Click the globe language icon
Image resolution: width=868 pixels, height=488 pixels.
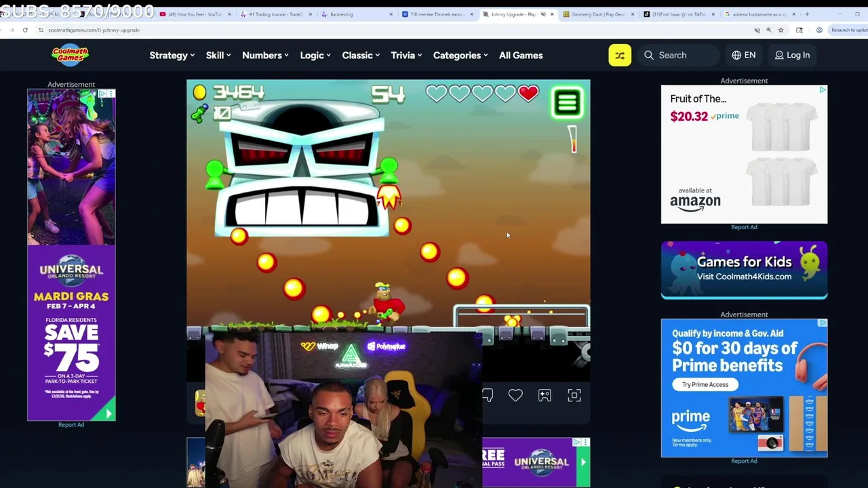coord(736,56)
